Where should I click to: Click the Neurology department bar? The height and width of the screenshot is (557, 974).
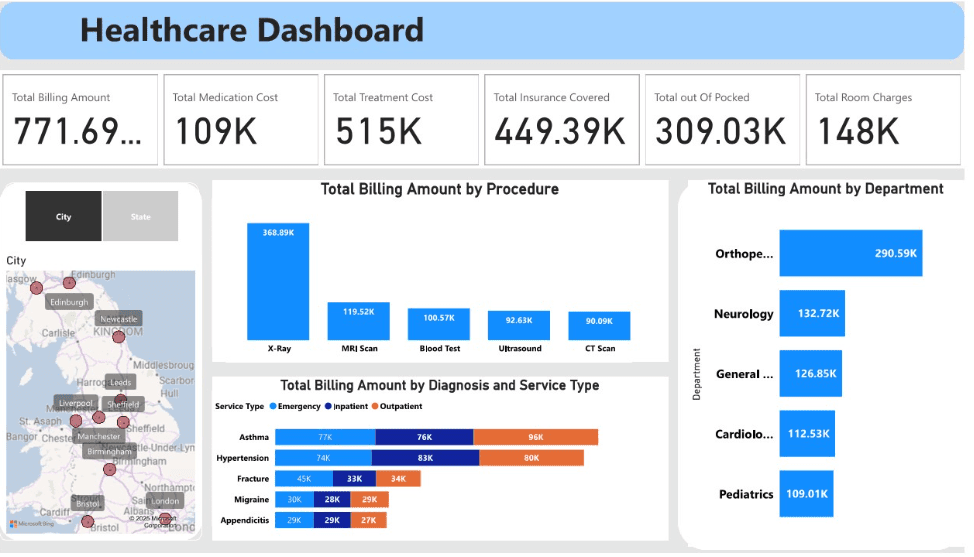click(812, 313)
